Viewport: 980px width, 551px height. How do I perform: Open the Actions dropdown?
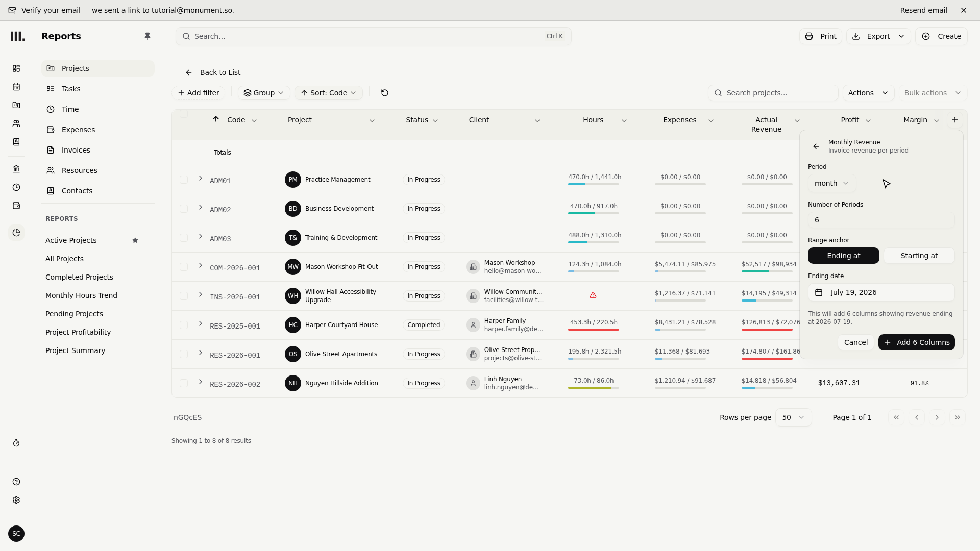point(868,93)
